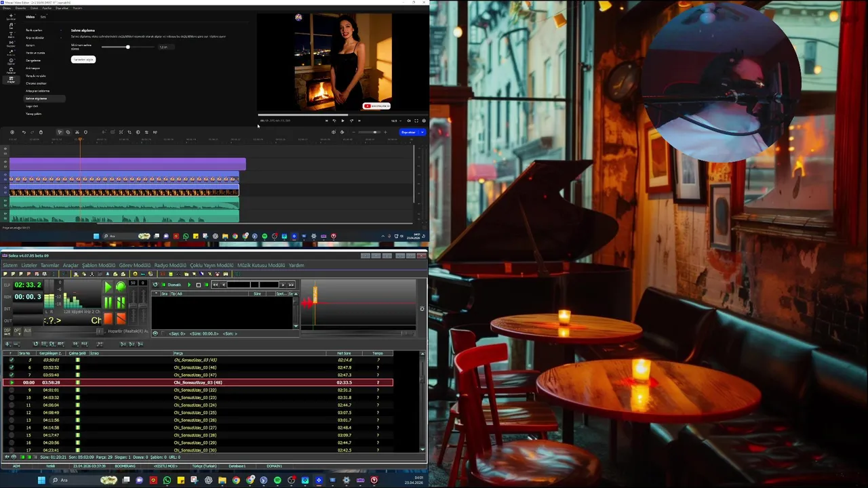The height and width of the screenshot is (488, 868).
Task: Click the settings gear beside the Solea waveform
Action: point(422,308)
